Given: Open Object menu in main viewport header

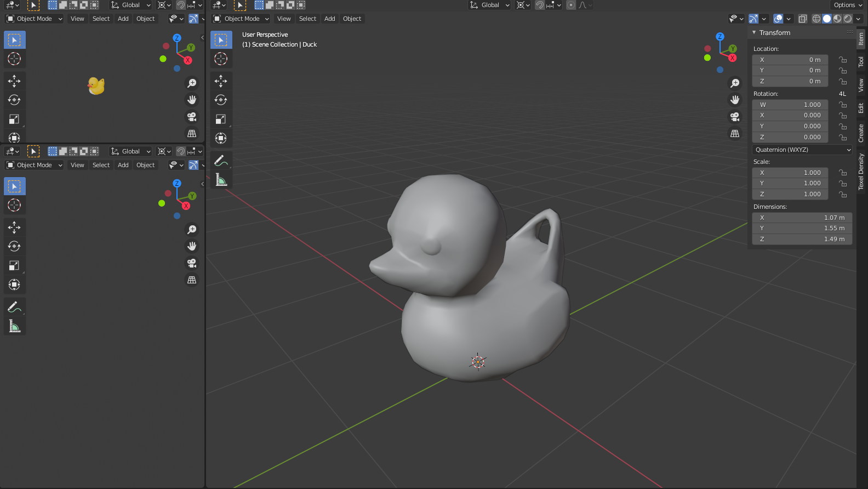Looking at the screenshot, I should (x=352, y=19).
